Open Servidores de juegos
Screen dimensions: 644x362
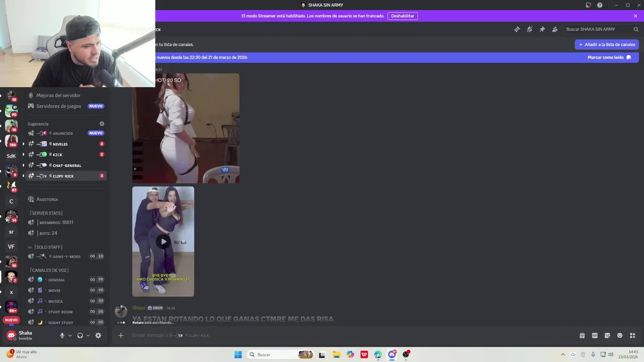(x=67, y=106)
